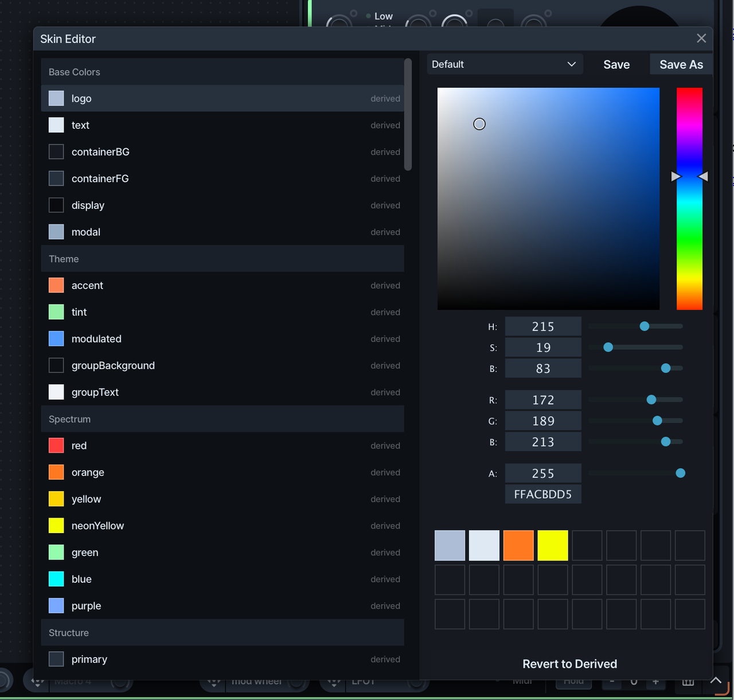Select the blue spectrum swatch

tap(56, 579)
